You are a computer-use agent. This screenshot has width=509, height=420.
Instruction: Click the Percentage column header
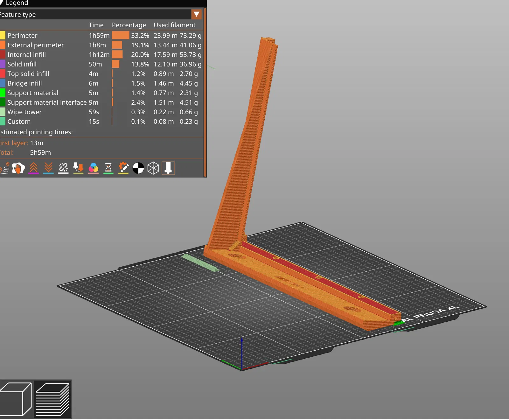point(129,25)
